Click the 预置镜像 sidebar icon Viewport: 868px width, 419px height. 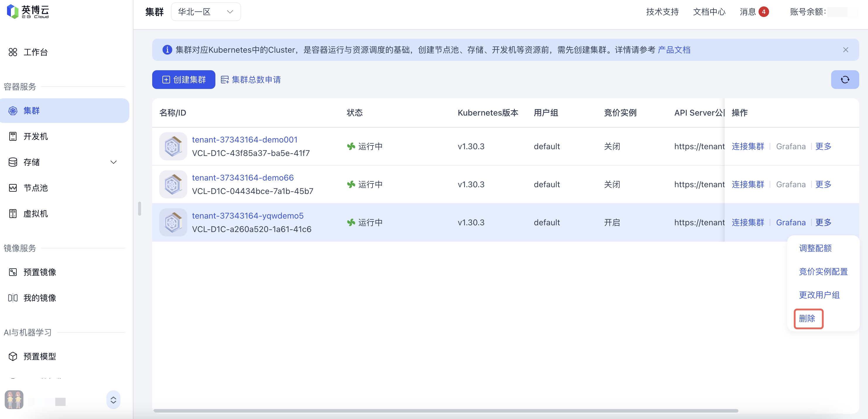tap(13, 272)
